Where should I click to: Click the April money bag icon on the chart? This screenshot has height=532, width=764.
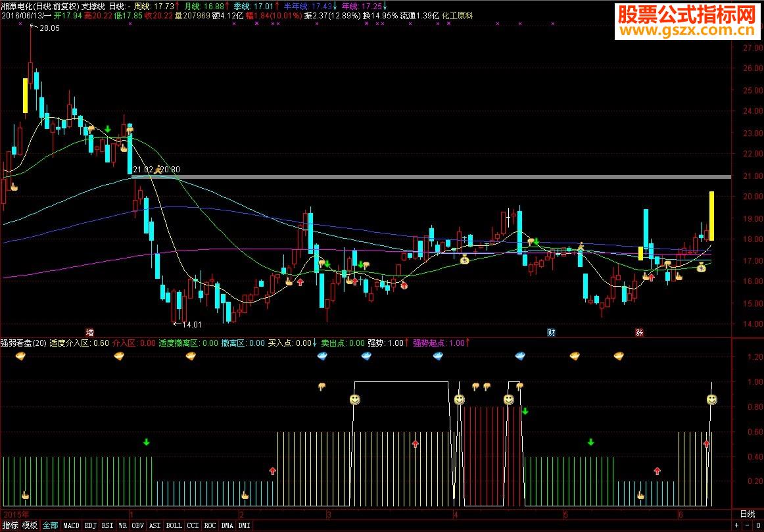coord(465,259)
